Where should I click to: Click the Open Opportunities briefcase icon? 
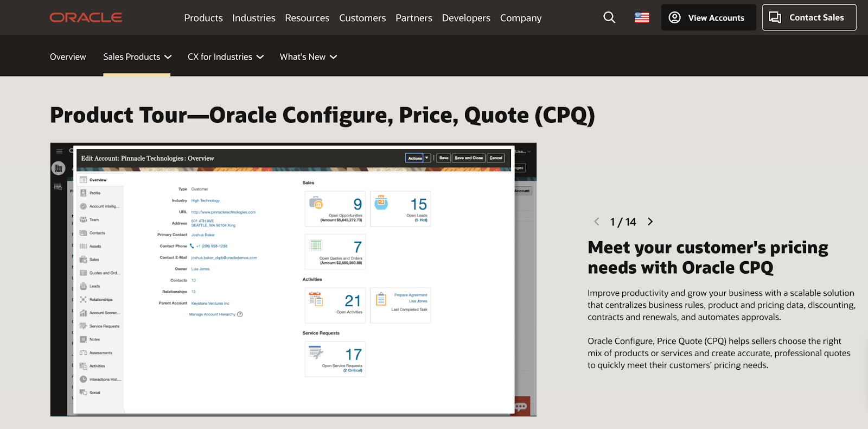tap(316, 203)
